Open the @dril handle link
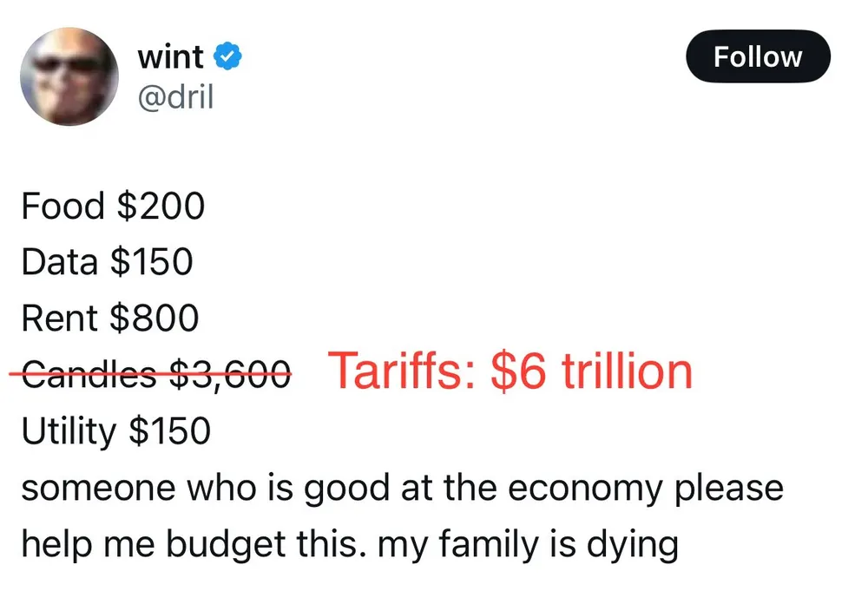This screenshot has width=868, height=604. (175, 96)
